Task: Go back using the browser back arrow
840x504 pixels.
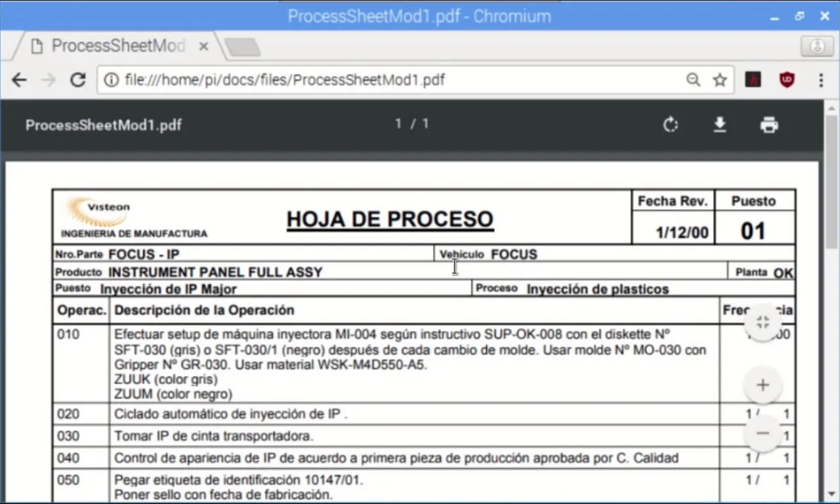Action: (x=19, y=80)
